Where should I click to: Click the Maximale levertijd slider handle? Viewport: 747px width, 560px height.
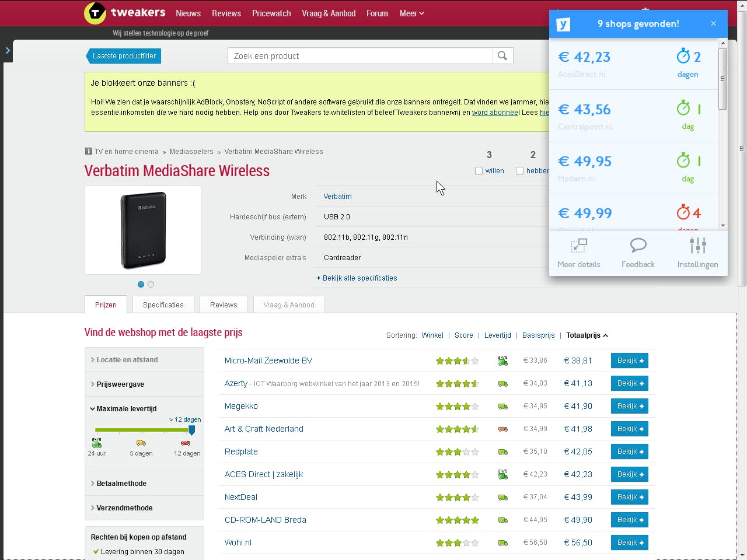click(191, 430)
